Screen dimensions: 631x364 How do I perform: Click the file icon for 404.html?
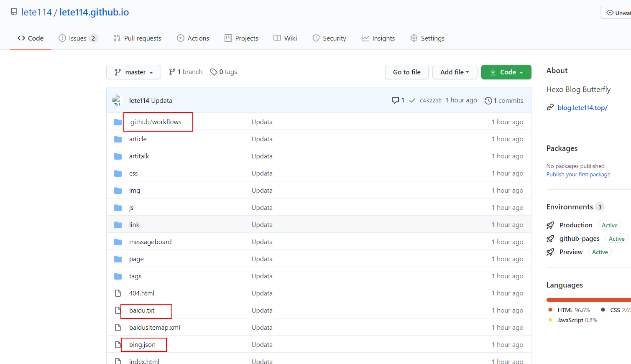point(118,293)
